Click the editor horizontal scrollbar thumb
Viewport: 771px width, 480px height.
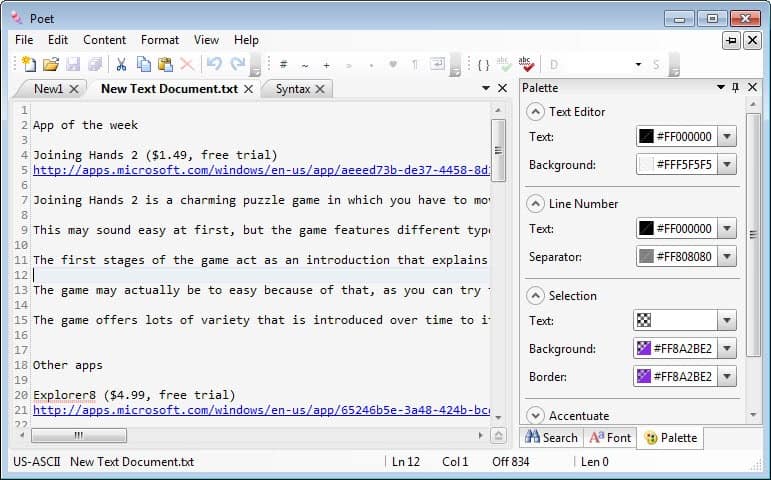(x=79, y=435)
